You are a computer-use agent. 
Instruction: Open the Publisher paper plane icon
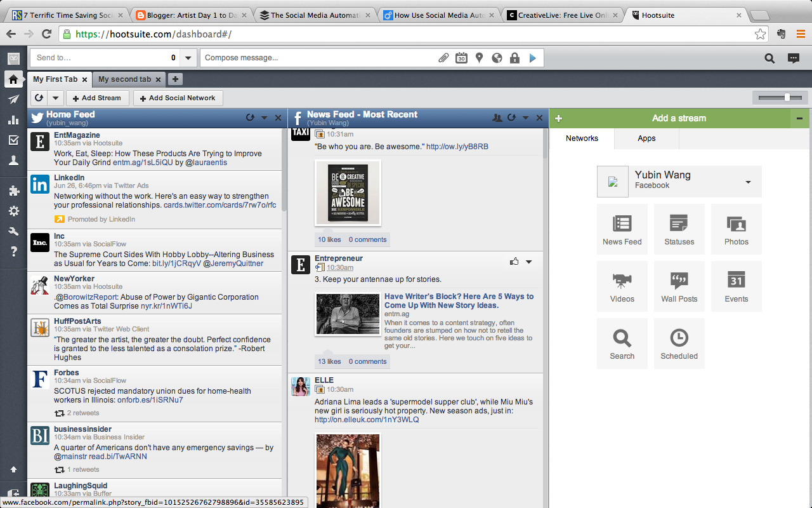[13, 99]
